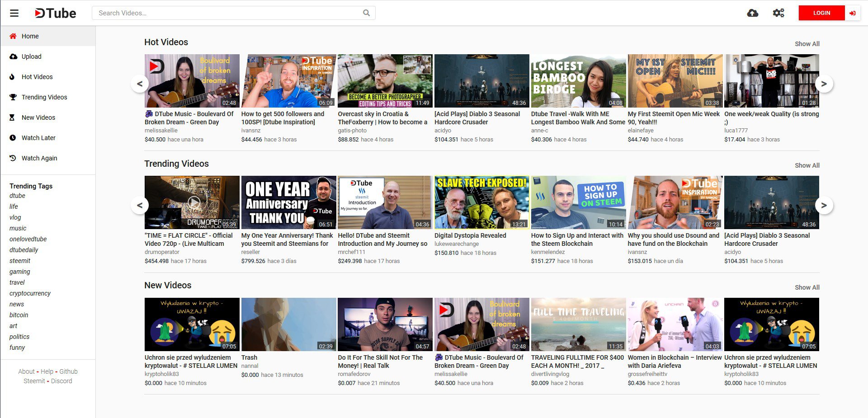This screenshot has width=868, height=418.
Task: Click the DTube logo
Action: [x=56, y=13]
